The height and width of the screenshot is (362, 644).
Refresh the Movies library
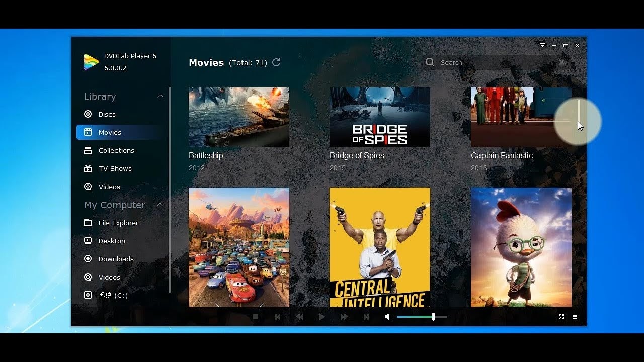276,62
